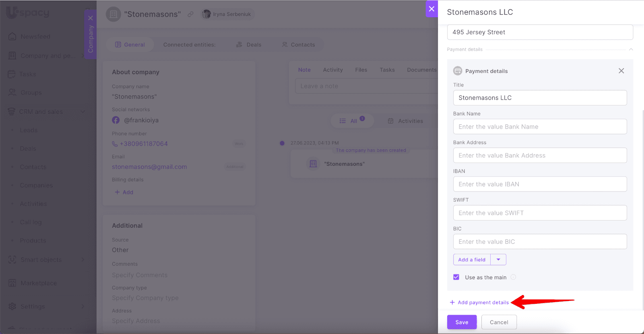Switch to the Deals tab
Screen dimensions: 644x334
coord(249,45)
